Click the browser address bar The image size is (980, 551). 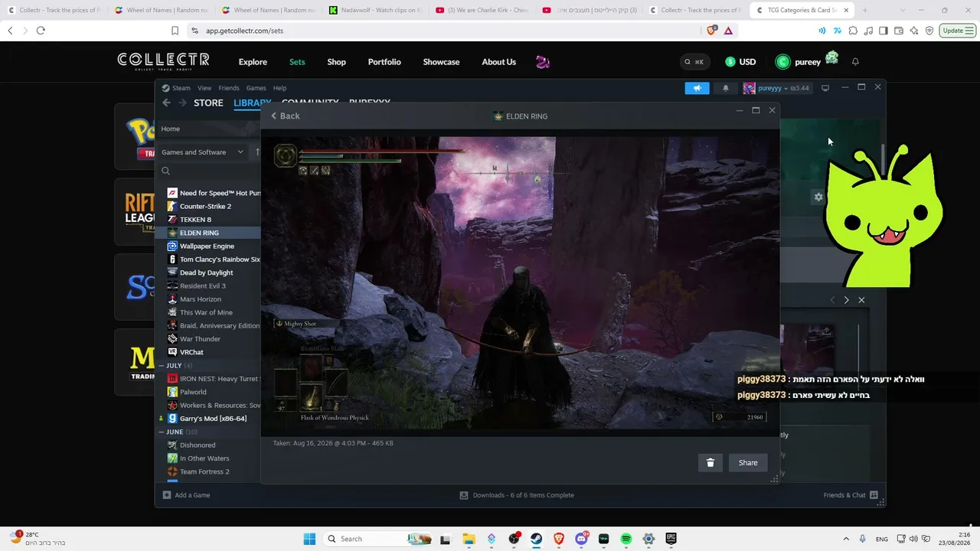click(444, 31)
